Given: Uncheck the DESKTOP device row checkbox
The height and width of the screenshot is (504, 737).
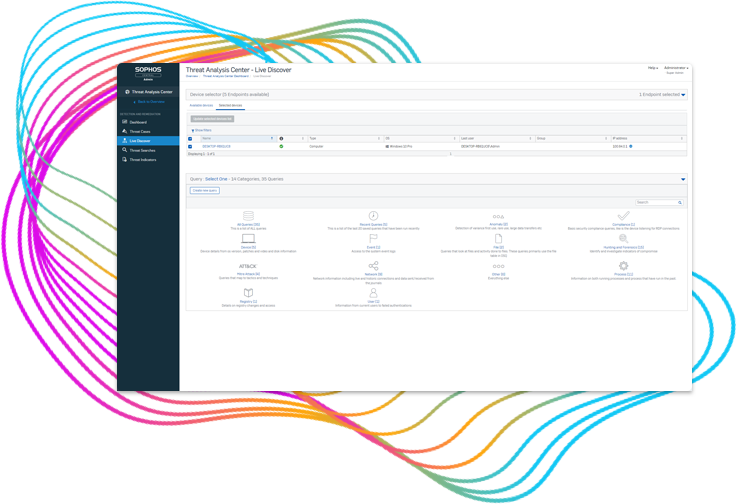Looking at the screenshot, I should (191, 146).
